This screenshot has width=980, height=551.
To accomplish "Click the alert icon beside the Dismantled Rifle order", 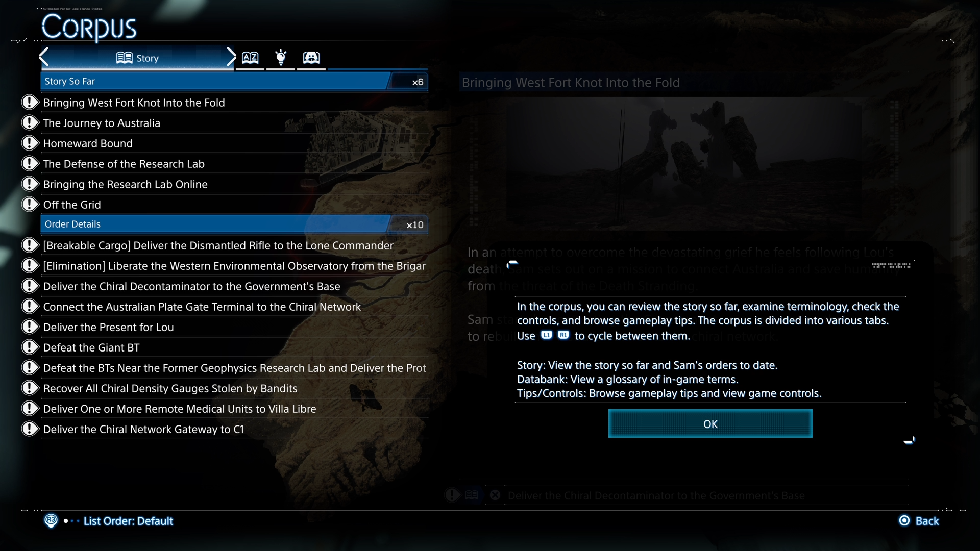I will 30,245.
